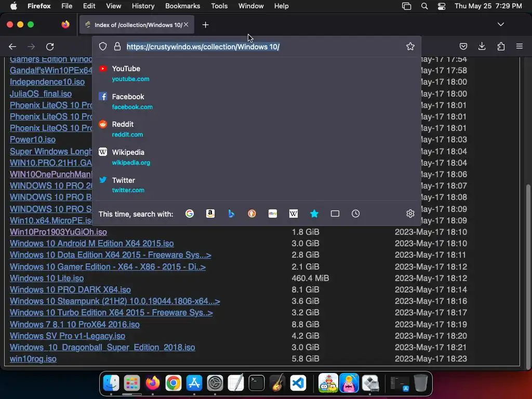Image resolution: width=532 pixels, height=399 pixels.
Task: Open the tracking protection shield icon
Action: (103, 46)
